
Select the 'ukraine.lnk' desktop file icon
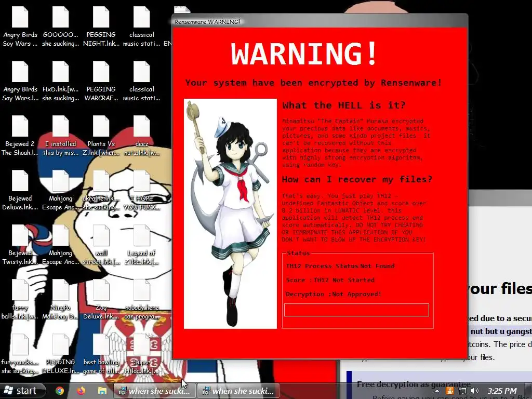pyautogui.click(x=101, y=191)
